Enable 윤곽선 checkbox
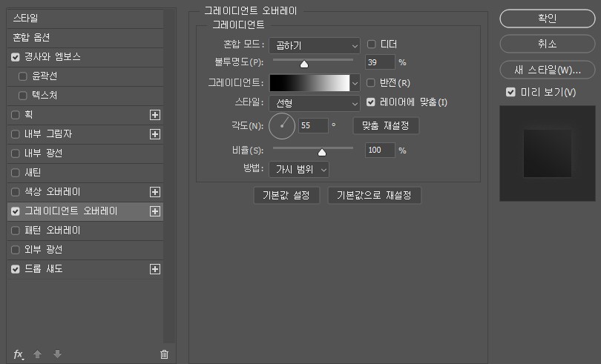This screenshot has width=601, height=364. 22,76
